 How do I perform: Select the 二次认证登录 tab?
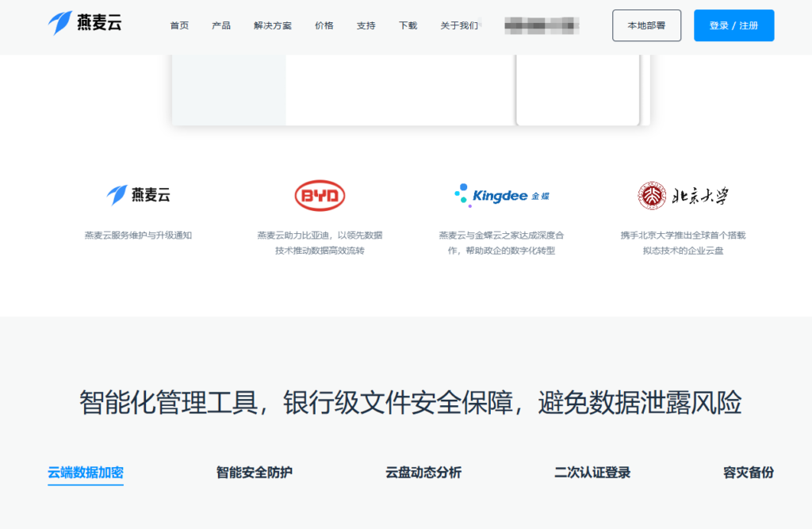point(592,473)
